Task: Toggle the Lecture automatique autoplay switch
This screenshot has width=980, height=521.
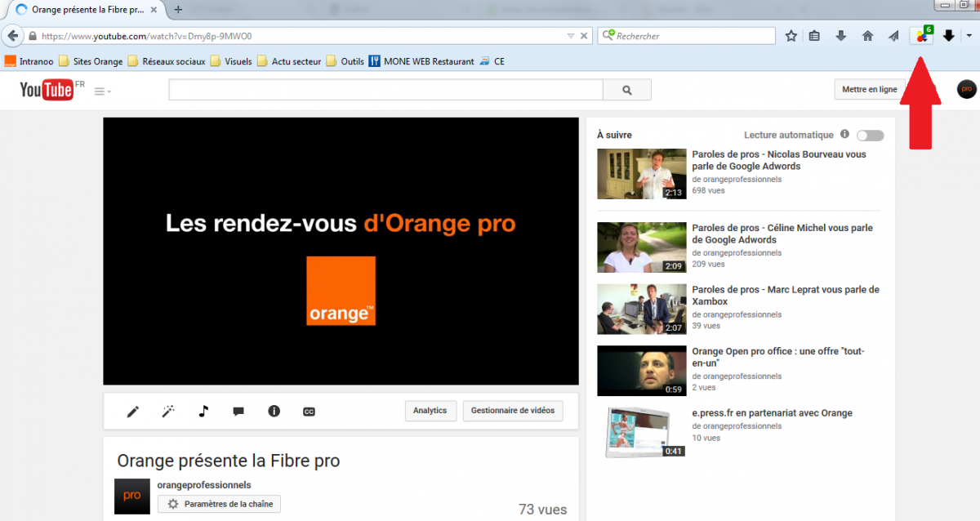Action: point(870,135)
